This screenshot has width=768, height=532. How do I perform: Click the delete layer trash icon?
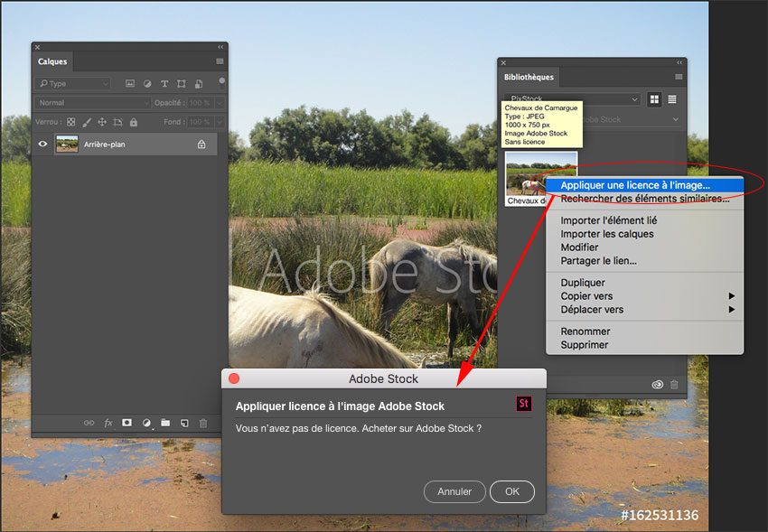(203, 423)
